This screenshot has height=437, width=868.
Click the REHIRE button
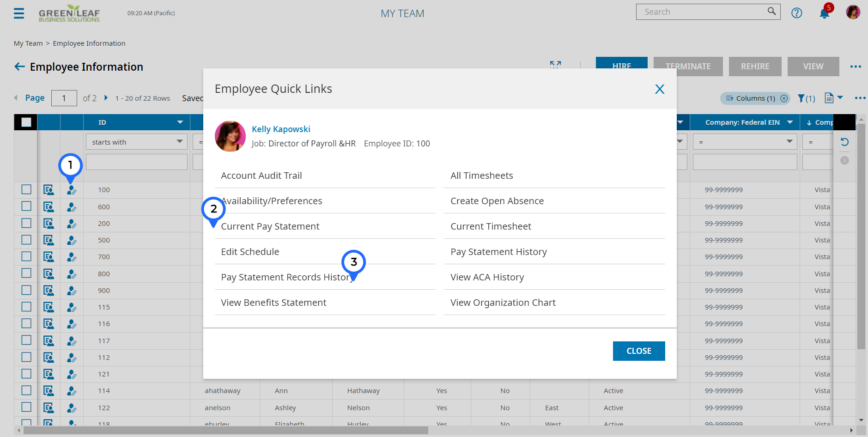(x=755, y=67)
